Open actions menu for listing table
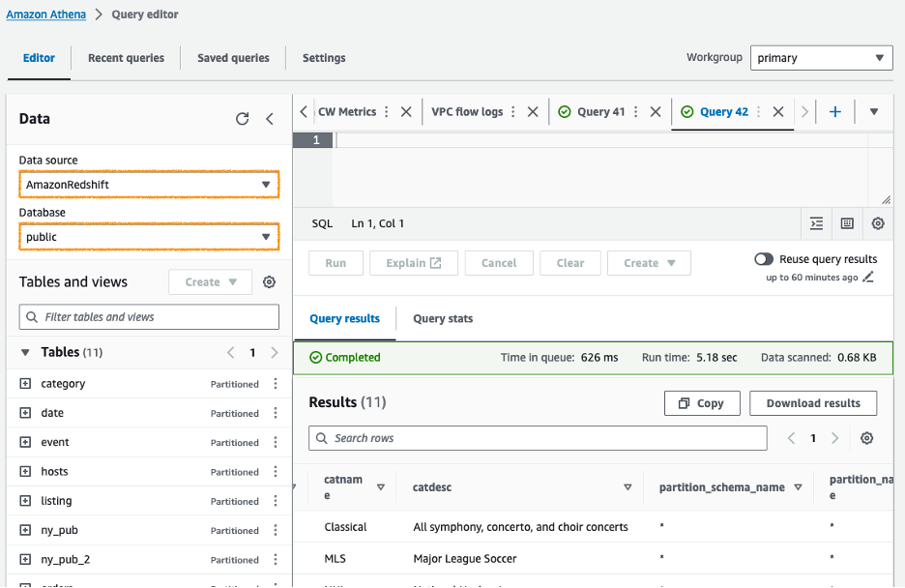 click(276, 501)
